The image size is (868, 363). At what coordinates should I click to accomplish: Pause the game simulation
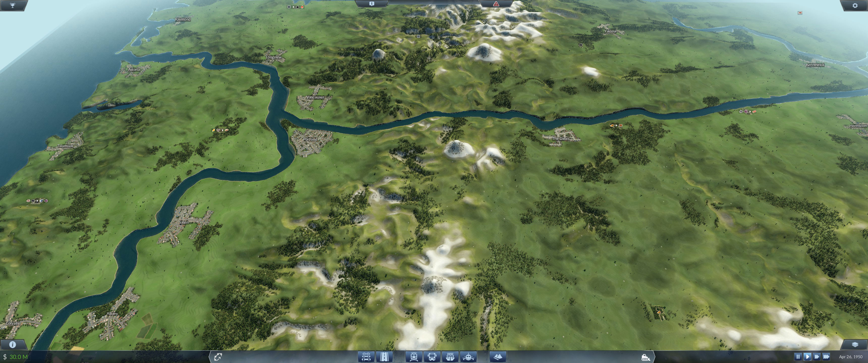pos(798,357)
